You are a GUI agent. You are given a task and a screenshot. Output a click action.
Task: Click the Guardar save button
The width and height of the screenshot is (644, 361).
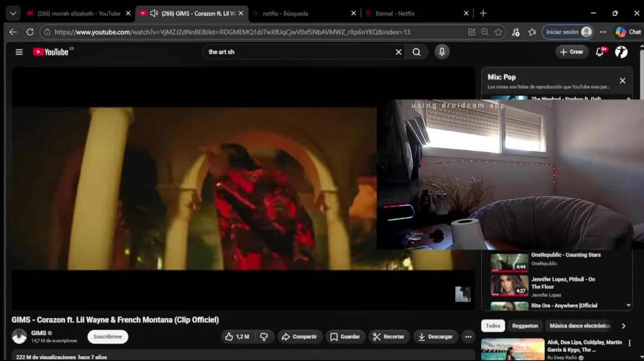click(345, 337)
